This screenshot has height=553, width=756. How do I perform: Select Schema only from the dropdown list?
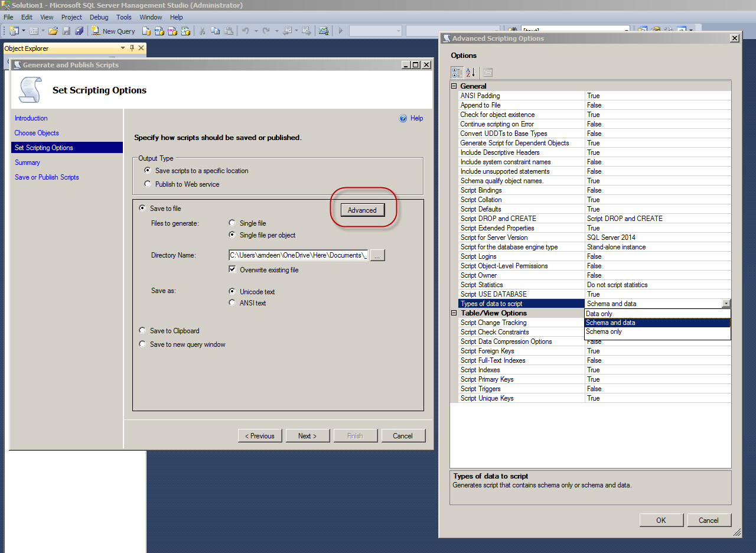point(604,332)
